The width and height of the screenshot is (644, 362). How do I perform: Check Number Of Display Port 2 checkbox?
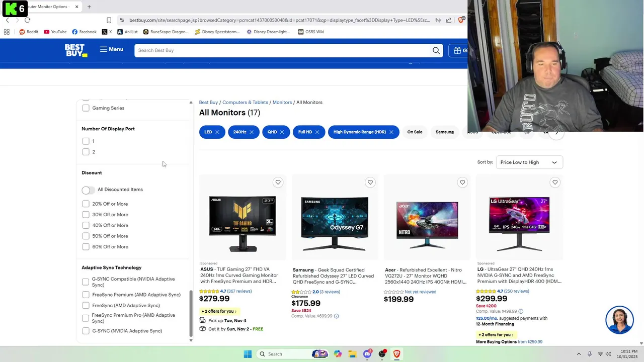[86, 152]
